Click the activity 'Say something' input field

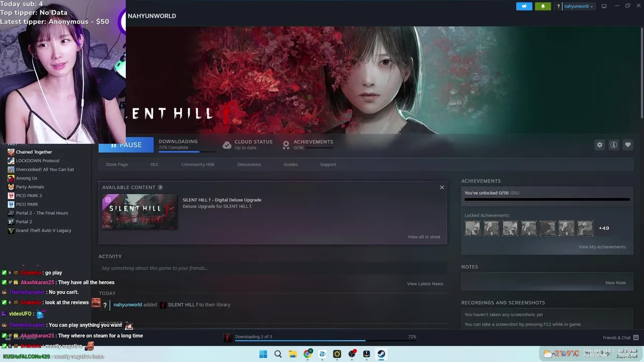click(273, 268)
